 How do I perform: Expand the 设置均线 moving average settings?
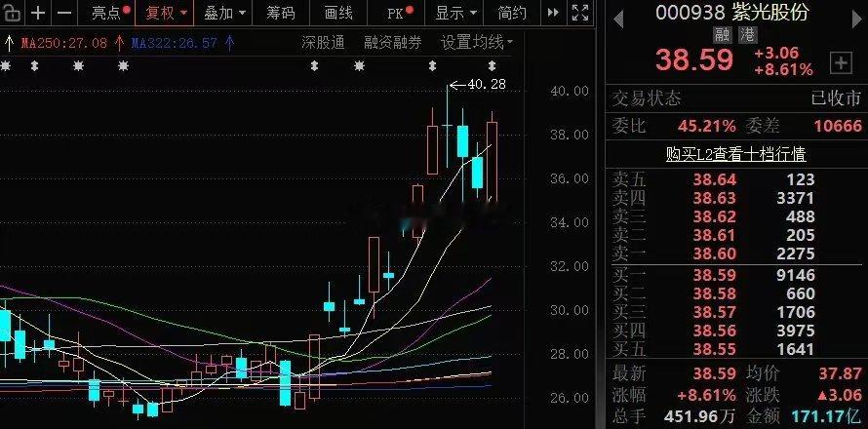click(x=477, y=43)
